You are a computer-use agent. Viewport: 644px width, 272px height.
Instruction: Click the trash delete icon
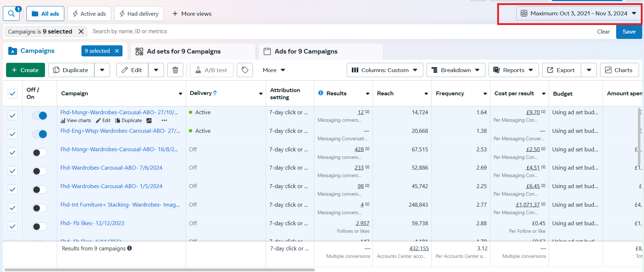click(175, 70)
